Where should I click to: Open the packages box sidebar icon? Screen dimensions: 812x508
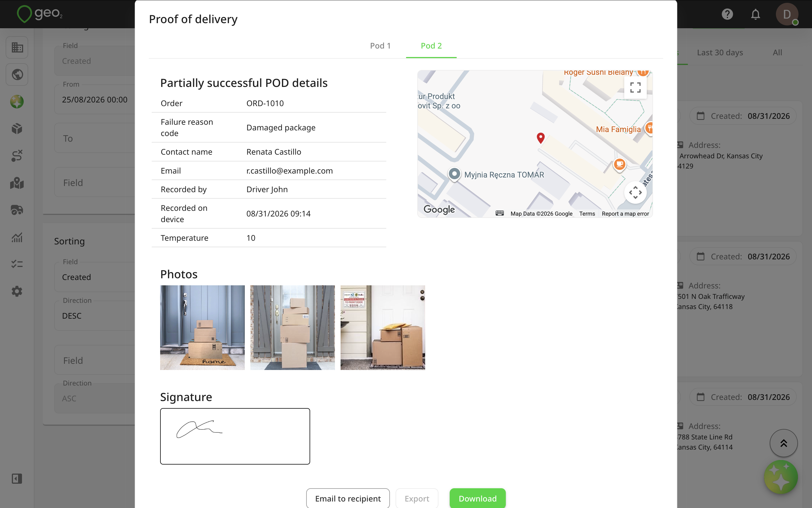(17, 129)
